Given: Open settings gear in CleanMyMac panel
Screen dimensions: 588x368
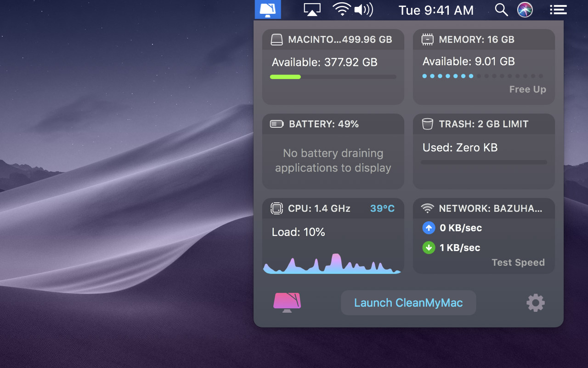Looking at the screenshot, I should pyautogui.click(x=535, y=303).
